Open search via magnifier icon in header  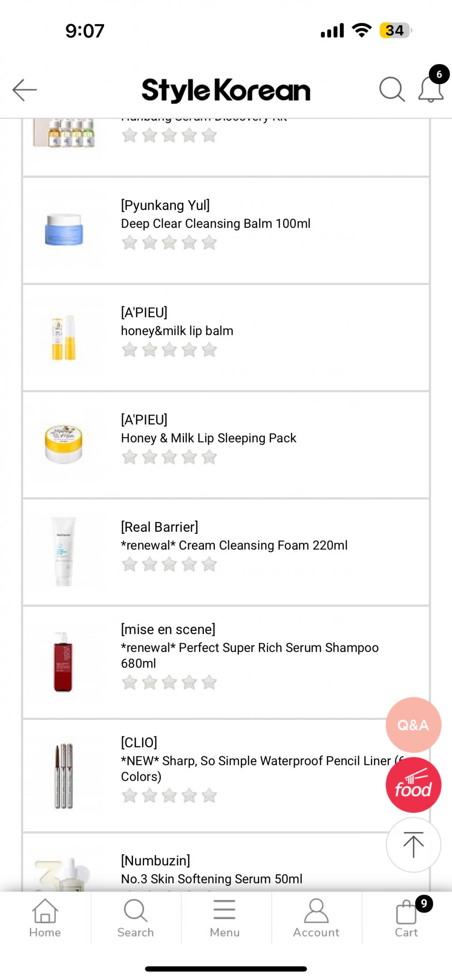[392, 89]
